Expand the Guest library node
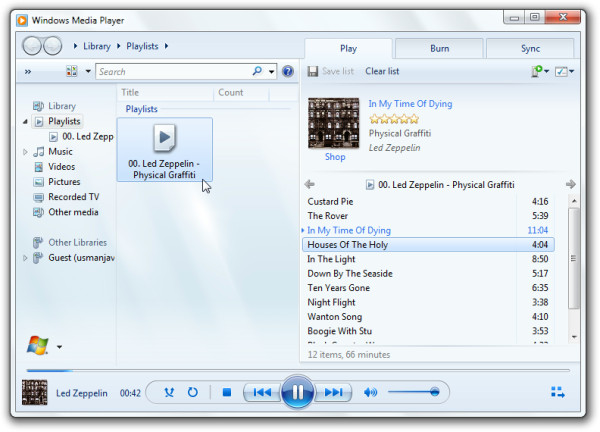Screen dimensions: 600x432 pyautogui.click(x=25, y=258)
